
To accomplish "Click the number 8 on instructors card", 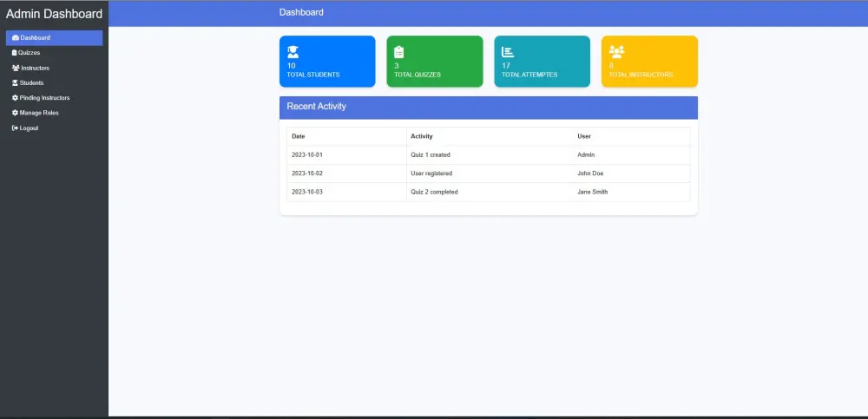I will 611,65.
